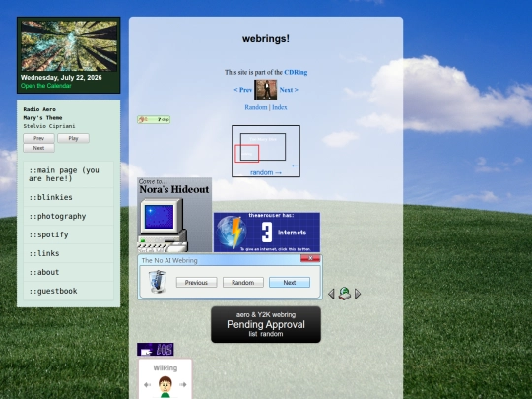Open the ::guestbook page
The image size is (532, 399).
[69, 291]
